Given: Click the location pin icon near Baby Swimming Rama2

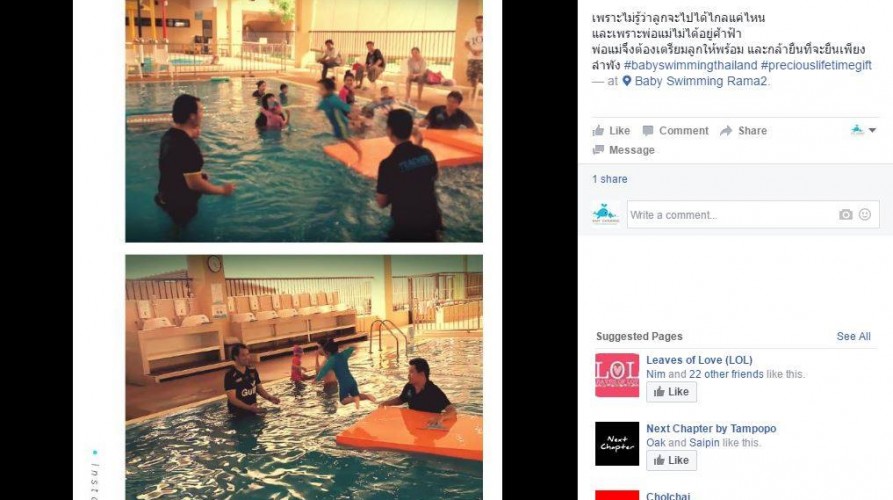Looking at the screenshot, I should point(626,81).
